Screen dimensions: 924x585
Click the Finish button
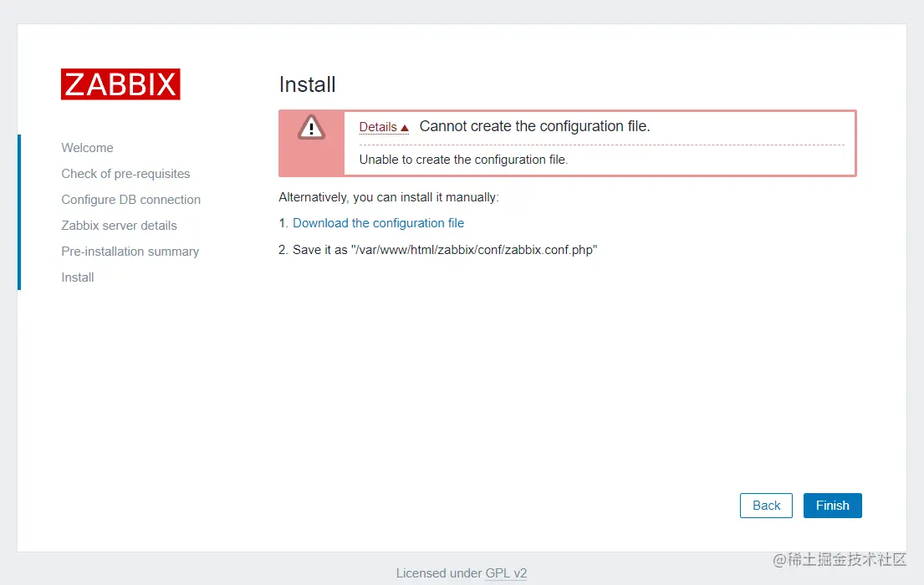pyautogui.click(x=833, y=506)
